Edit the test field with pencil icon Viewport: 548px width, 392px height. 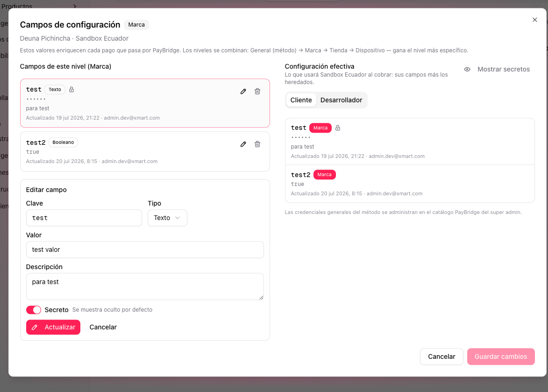pyautogui.click(x=243, y=92)
